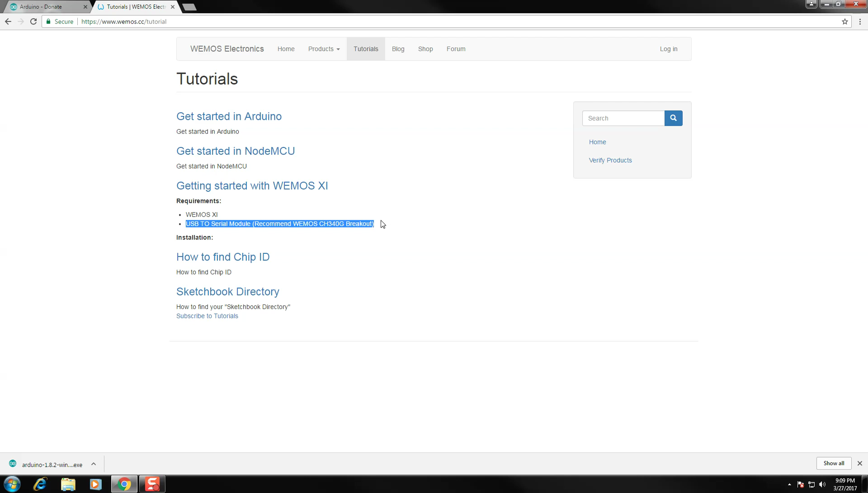Click the Action Center flag tray icon
Image resolution: width=868 pixels, height=493 pixels.
(801, 484)
